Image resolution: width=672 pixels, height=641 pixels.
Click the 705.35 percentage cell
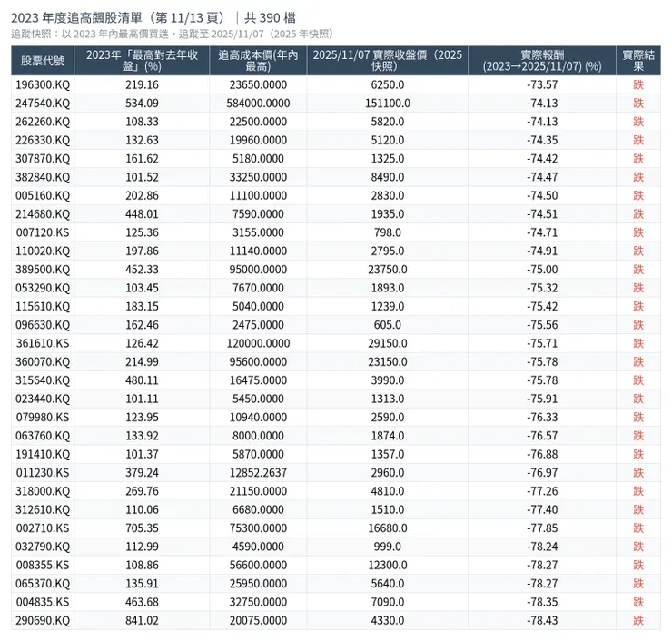pos(142,528)
